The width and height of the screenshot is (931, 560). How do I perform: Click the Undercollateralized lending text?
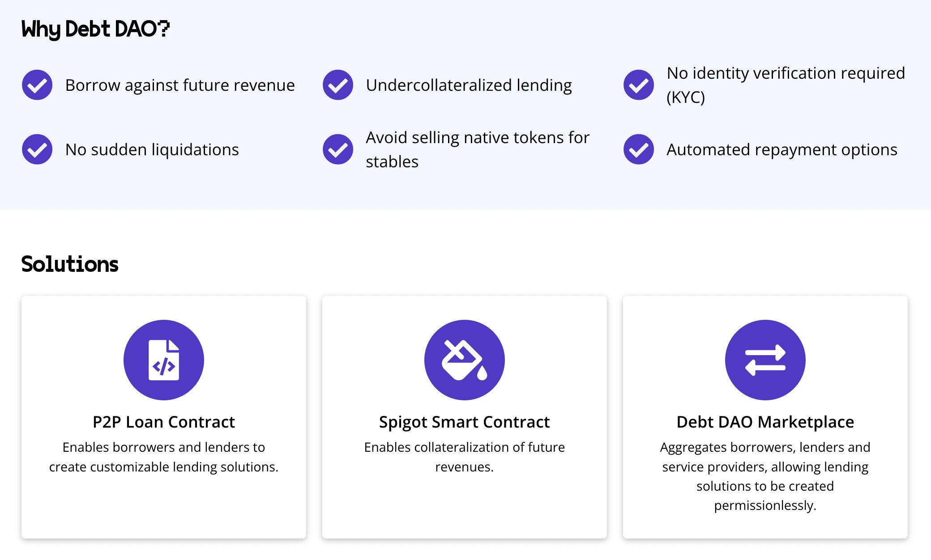[469, 85]
